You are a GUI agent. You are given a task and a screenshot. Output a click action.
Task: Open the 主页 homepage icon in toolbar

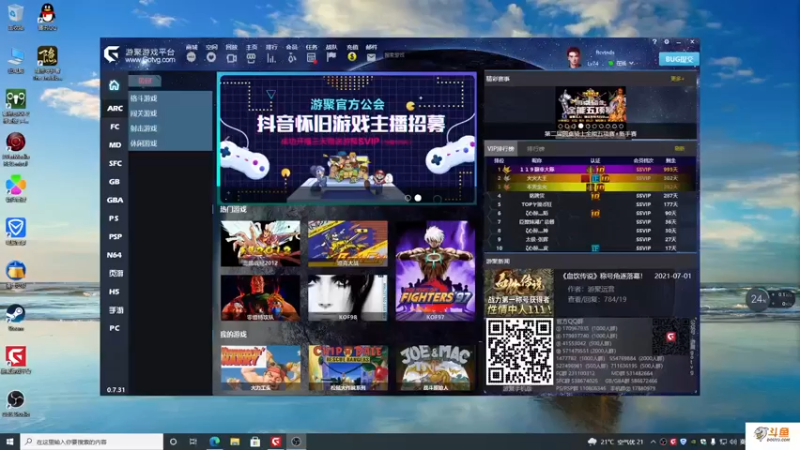251,58
